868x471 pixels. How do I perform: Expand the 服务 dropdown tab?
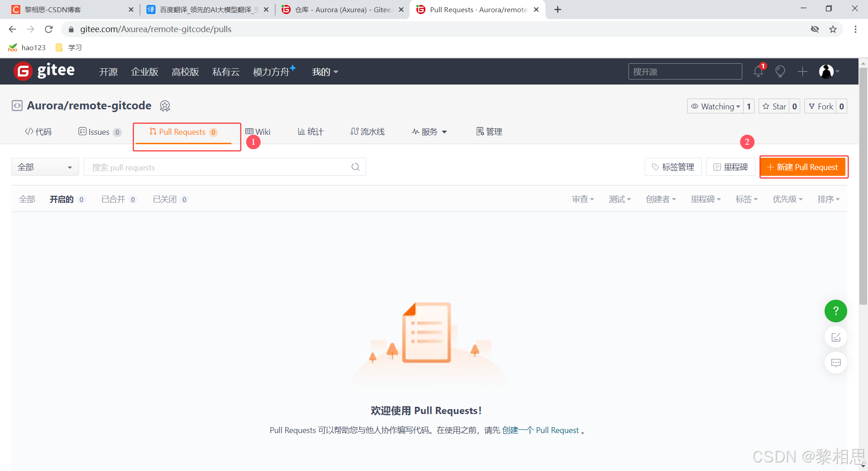(429, 132)
